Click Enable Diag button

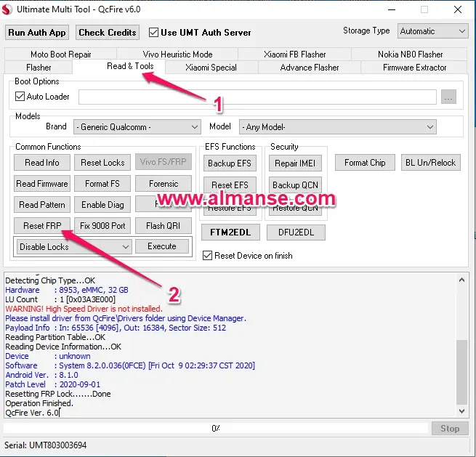coord(102,205)
